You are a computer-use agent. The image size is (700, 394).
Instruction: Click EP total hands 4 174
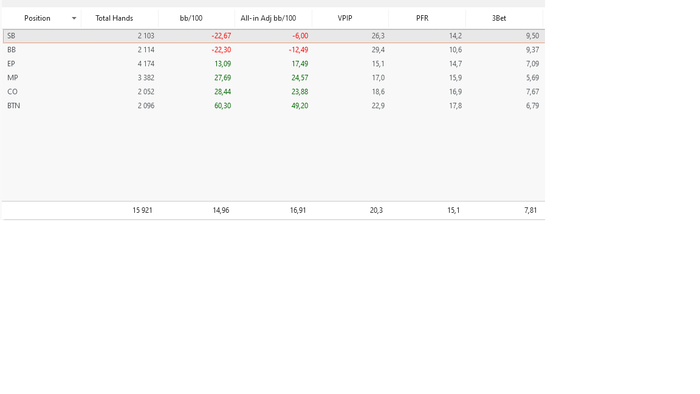tap(146, 64)
